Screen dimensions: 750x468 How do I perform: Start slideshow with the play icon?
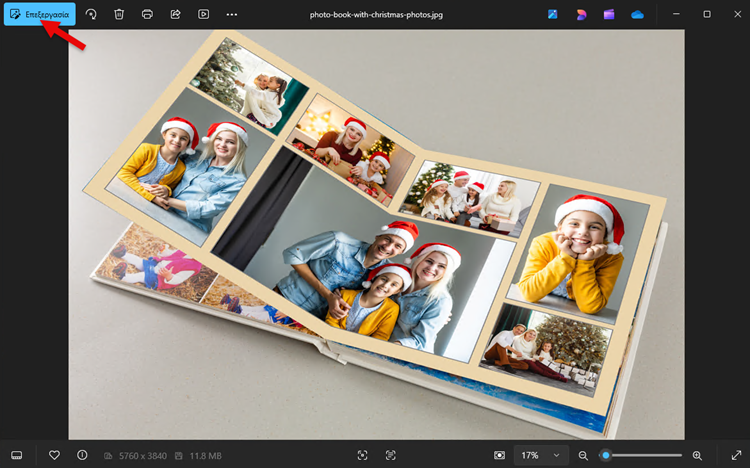coord(203,14)
